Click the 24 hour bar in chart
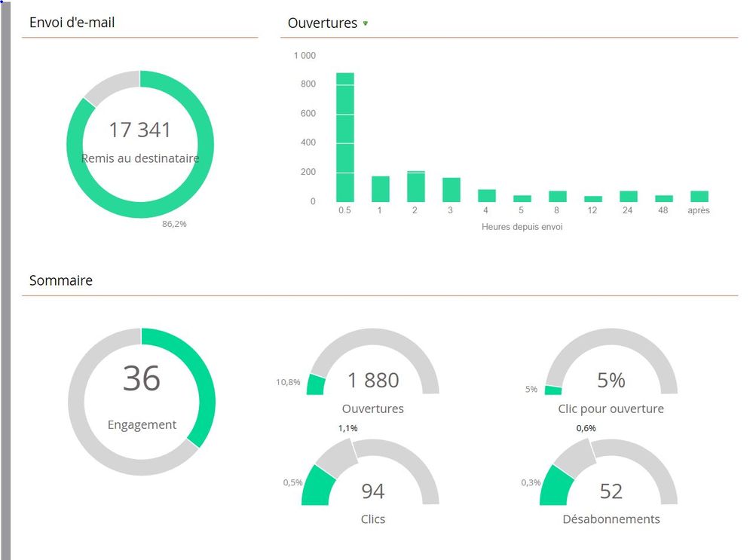Viewport: 753px width, 560px height. (629, 196)
